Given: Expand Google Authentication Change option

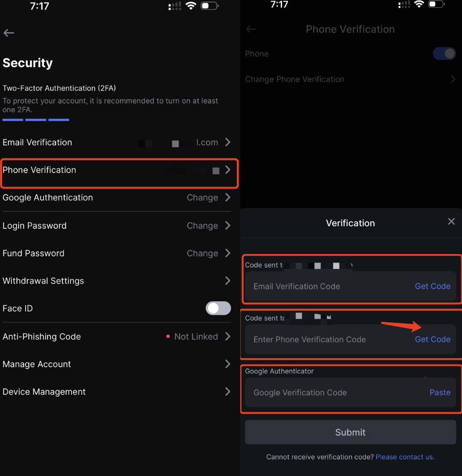Looking at the screenshot, I should click(203, 197).
